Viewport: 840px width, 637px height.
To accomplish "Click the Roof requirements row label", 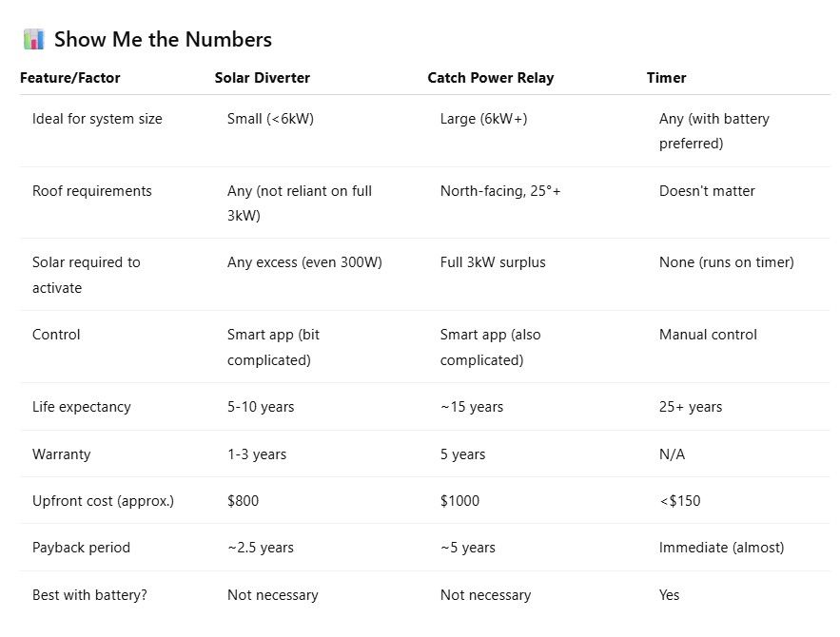I will click(92, 191).
